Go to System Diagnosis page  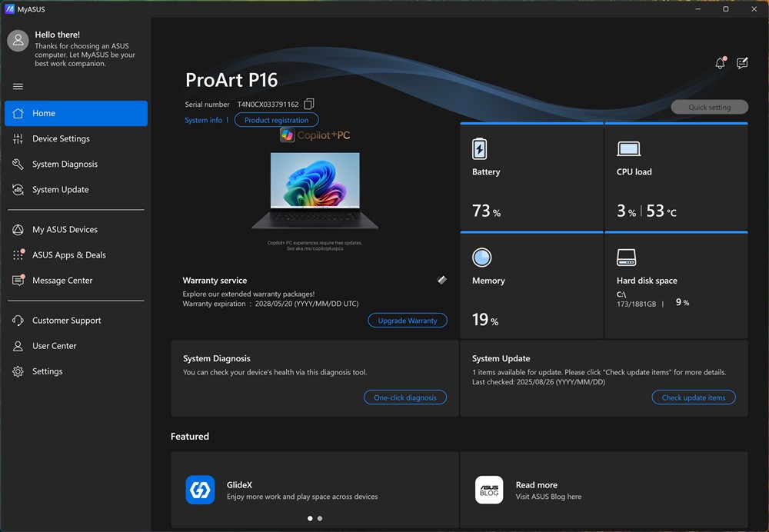click(x=65, y=164)
